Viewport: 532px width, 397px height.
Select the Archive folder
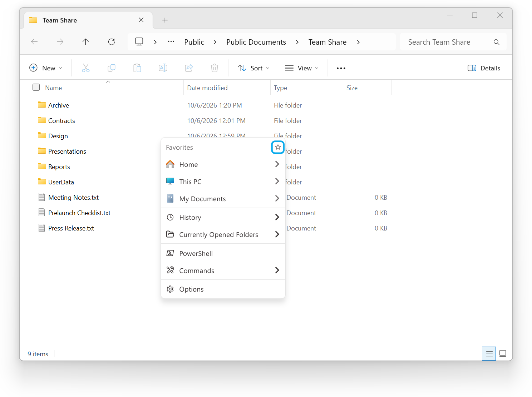pyautogui.click(x=59, y=105)
